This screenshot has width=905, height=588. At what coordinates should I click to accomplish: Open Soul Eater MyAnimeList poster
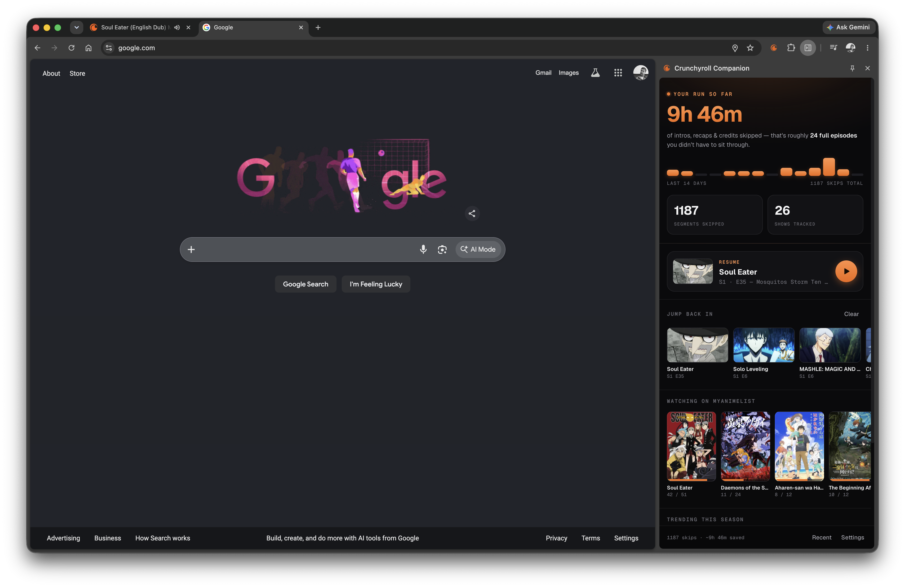click(691, 446)
